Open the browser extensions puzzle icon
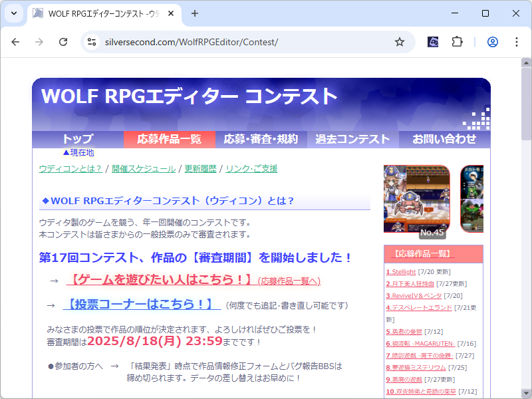The image size is (532, 399). 456,41
